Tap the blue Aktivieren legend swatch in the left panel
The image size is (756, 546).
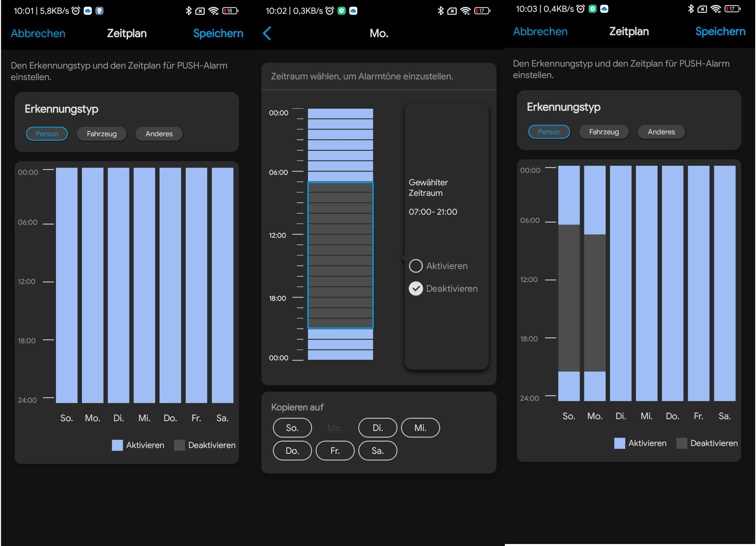point(117,445)
